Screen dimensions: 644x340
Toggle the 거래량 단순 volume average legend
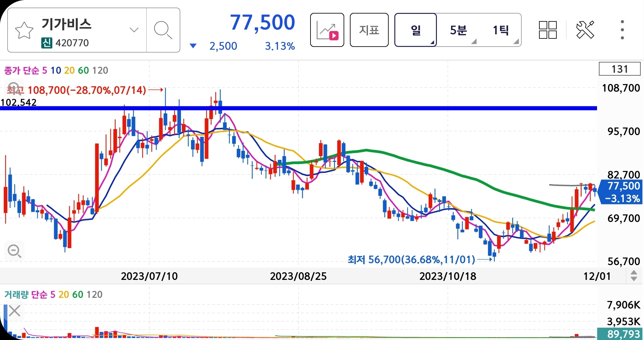coord(25,295)
